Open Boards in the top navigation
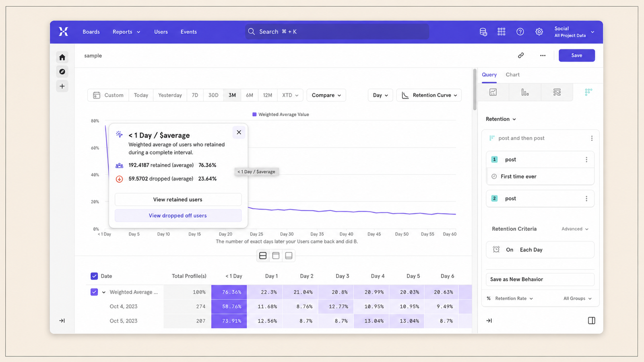This screenshot has height=362, width=644. point(91,32)
